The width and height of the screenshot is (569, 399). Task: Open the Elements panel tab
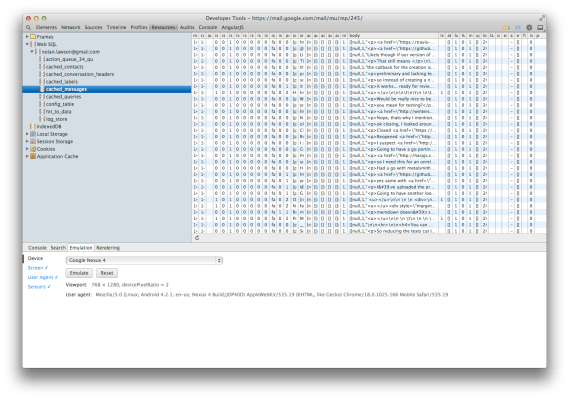[46, 27]
